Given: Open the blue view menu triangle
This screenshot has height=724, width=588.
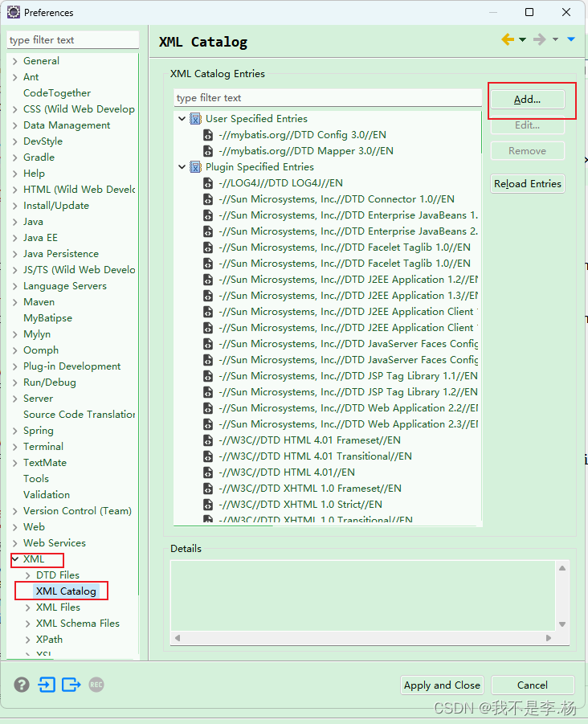Looking at the screenshot, I should [571, 39].
